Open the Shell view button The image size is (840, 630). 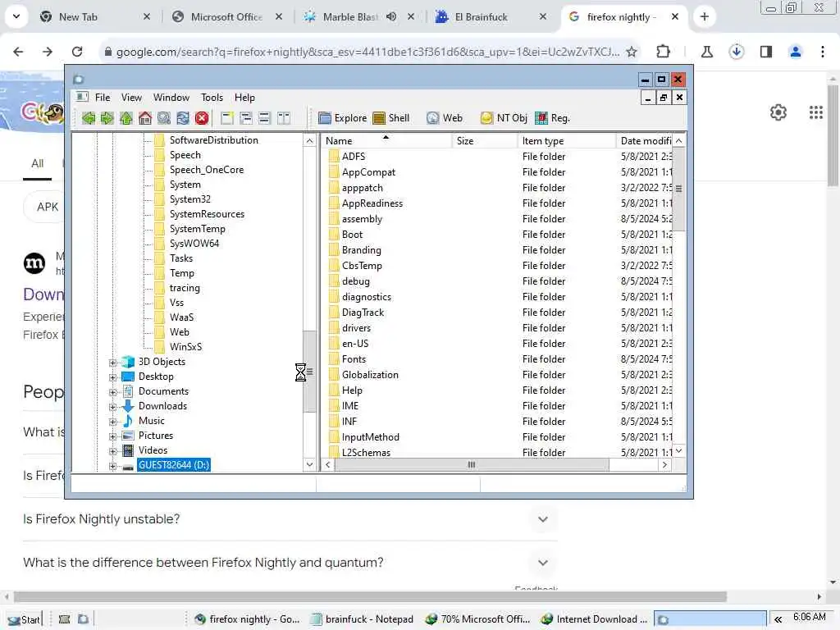pyautogui.click(x=391, y=118)
